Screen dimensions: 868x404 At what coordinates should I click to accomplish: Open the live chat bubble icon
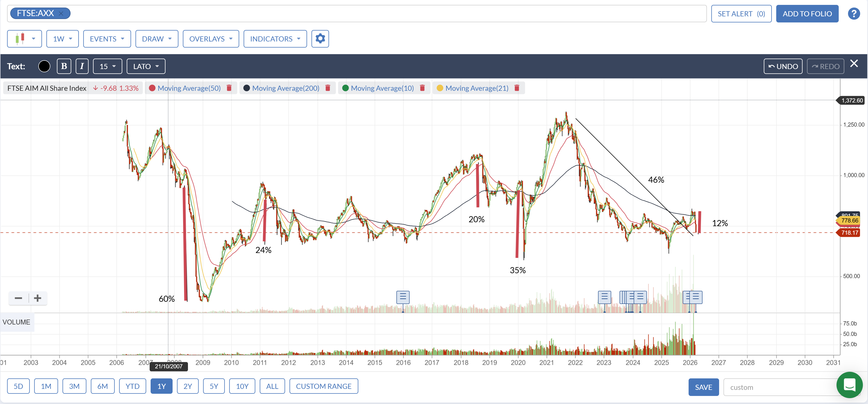point(849,385)
